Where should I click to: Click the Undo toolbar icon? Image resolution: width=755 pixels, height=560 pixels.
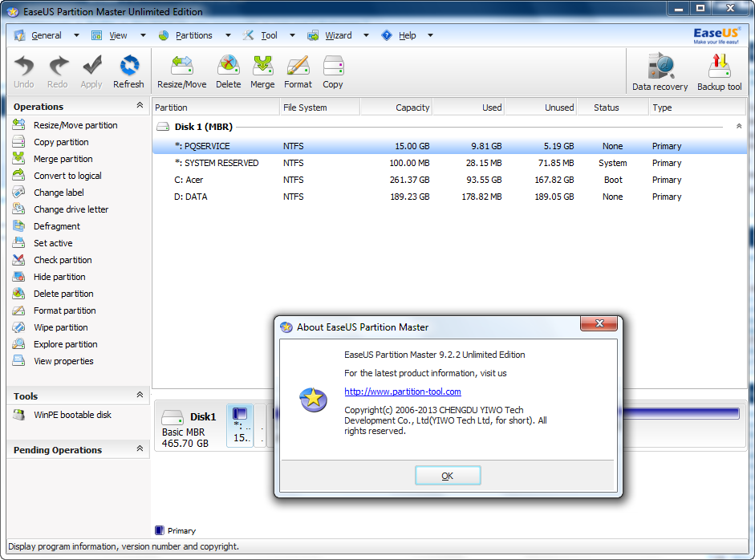(24, 71)
